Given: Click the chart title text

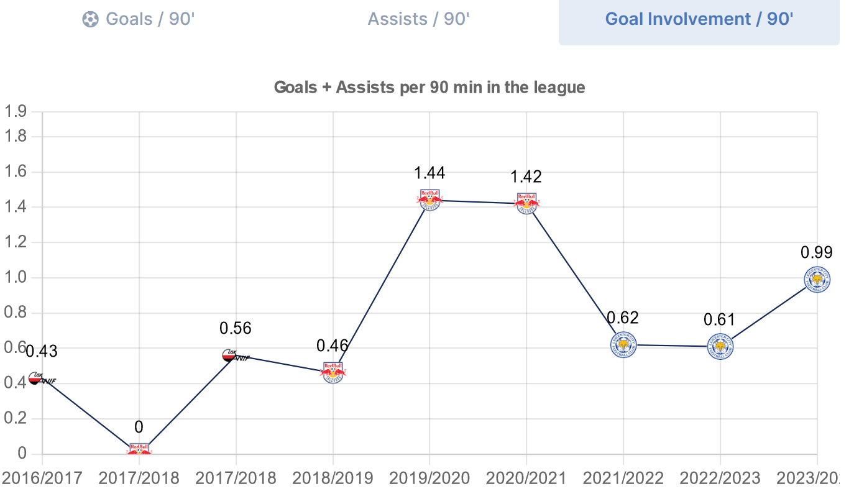Looking at the screenshot, I should coord(429,87).
